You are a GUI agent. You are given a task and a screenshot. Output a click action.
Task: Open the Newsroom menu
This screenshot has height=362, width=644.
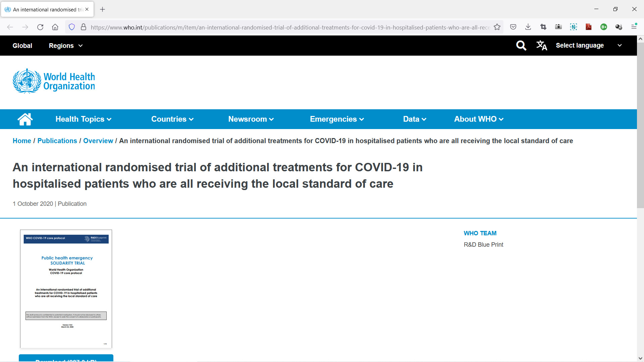tap(251, 119)
